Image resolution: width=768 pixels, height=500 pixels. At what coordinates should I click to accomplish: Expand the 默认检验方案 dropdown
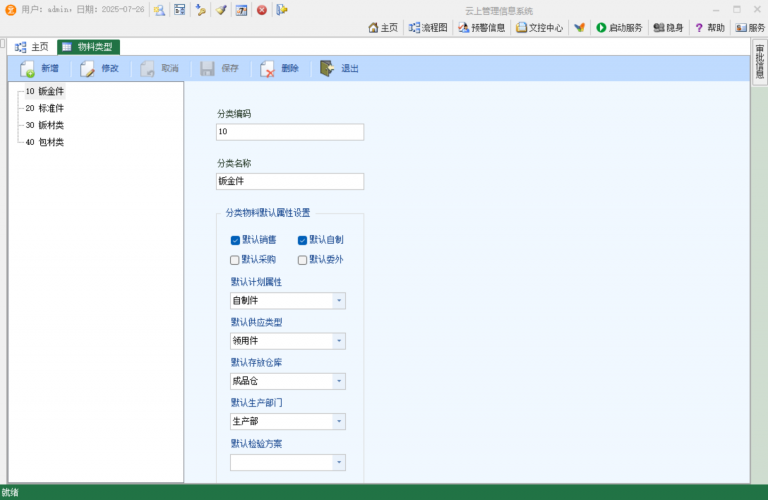[x=339, y=463]
